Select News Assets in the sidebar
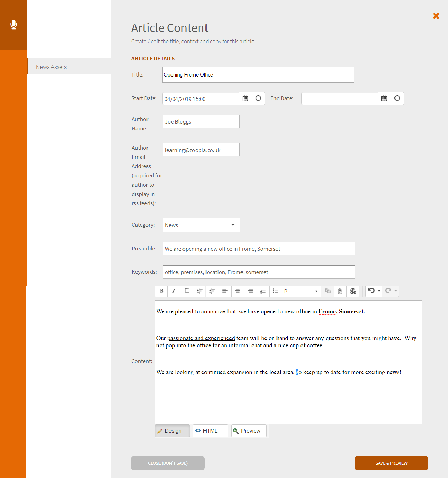The height and width of the screenshot is (479, 448). point(69,66)
